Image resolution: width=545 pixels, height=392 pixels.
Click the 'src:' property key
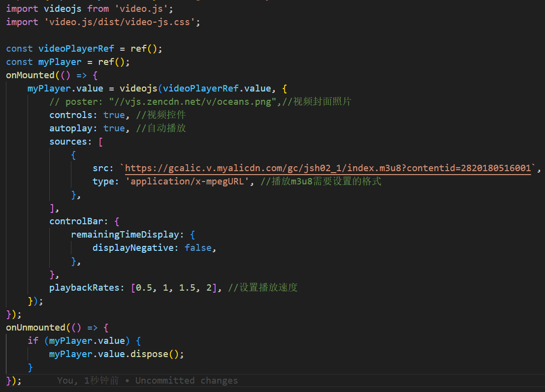coord(103,168)
